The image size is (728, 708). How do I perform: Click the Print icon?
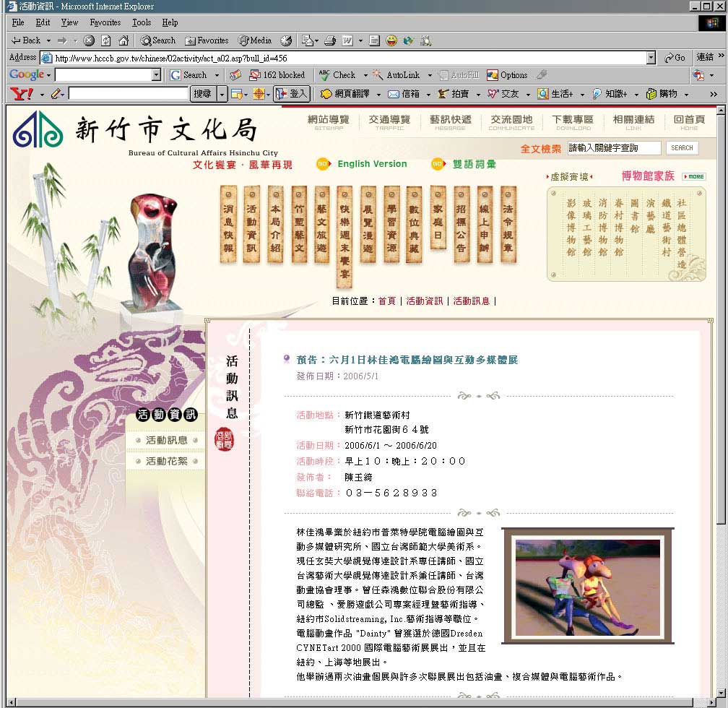coord(330,40)
